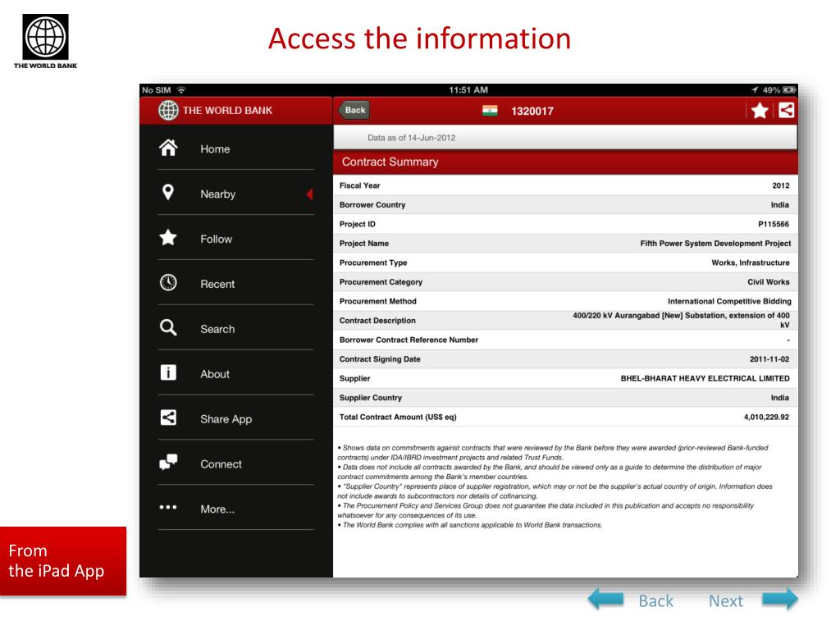Click the 'Data as of 14-Jun-2012' text

412,138
